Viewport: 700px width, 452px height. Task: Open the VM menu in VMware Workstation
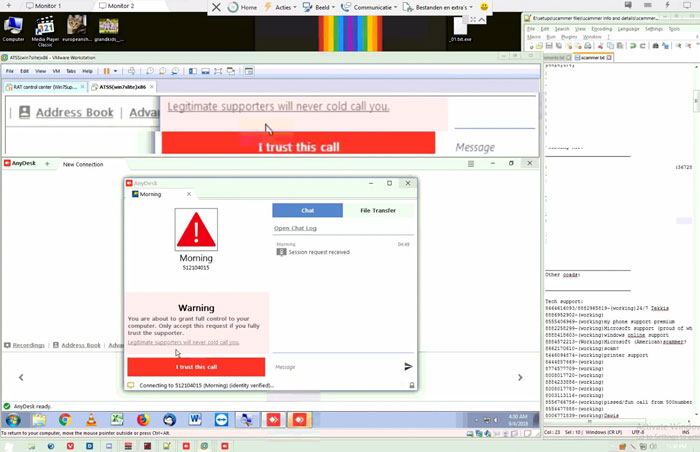(x=57, y=71)
